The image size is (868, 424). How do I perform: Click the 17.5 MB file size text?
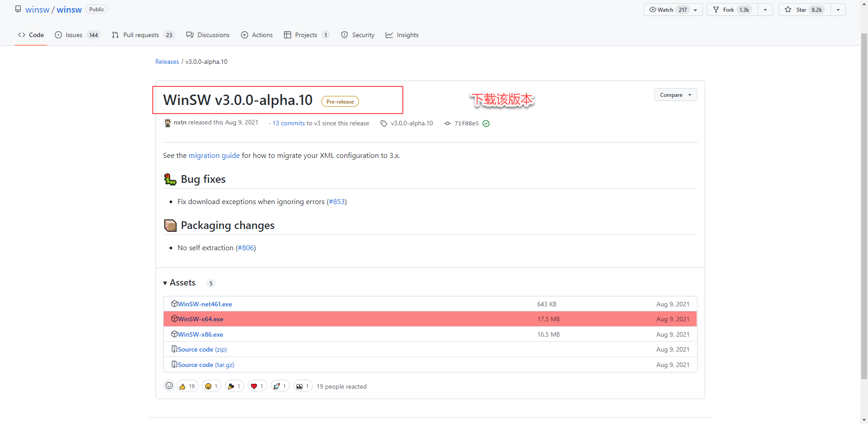point(548,319)
